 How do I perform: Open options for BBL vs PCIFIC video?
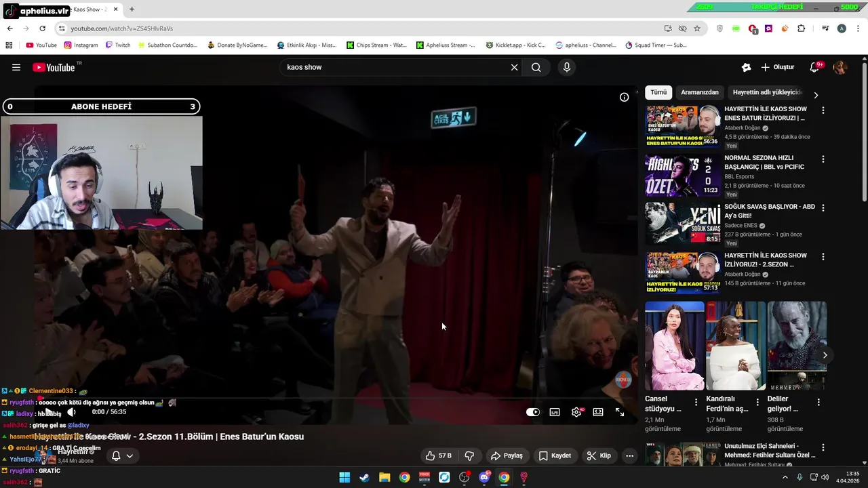[823, 159]
